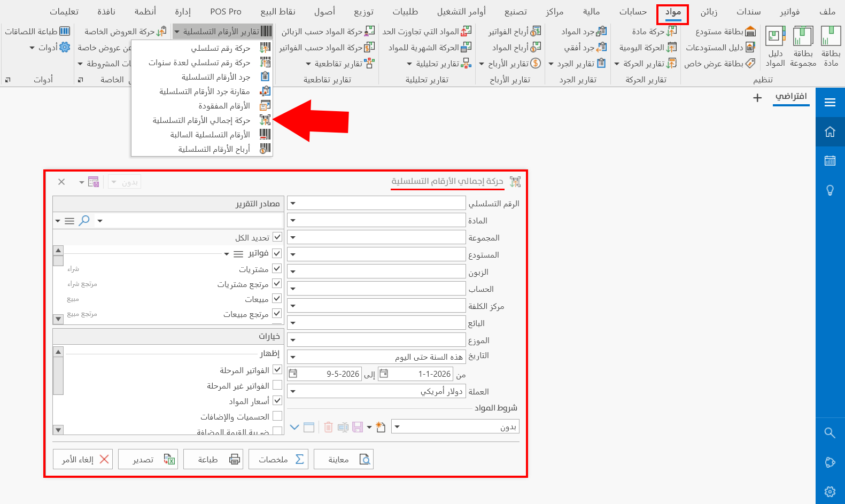Open الحركة اليومية report
This screenshot has height=504, width=845.
coord(648,48)
